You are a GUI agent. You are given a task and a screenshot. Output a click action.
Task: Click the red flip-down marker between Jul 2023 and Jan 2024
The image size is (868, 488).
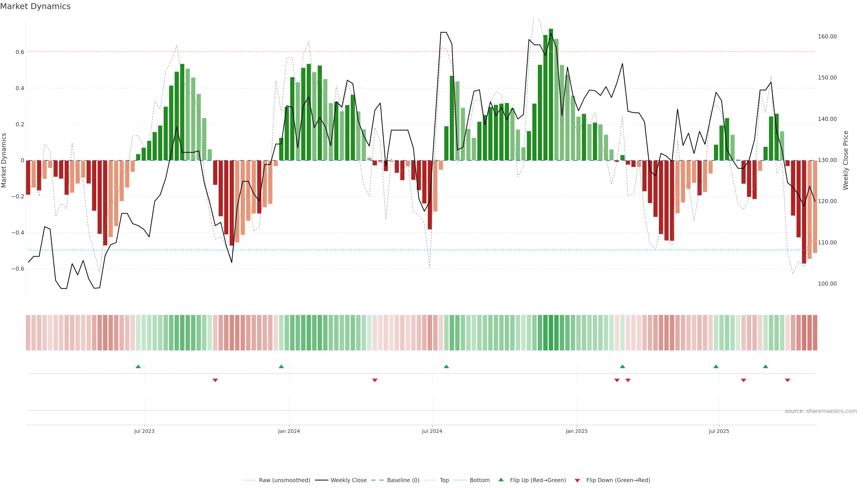click(215, 380)
